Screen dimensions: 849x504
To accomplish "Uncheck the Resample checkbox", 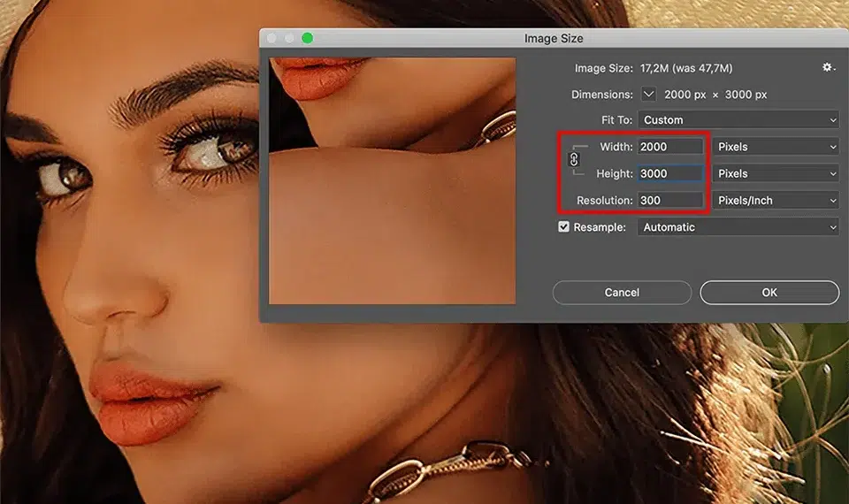I will pos(563,227).
